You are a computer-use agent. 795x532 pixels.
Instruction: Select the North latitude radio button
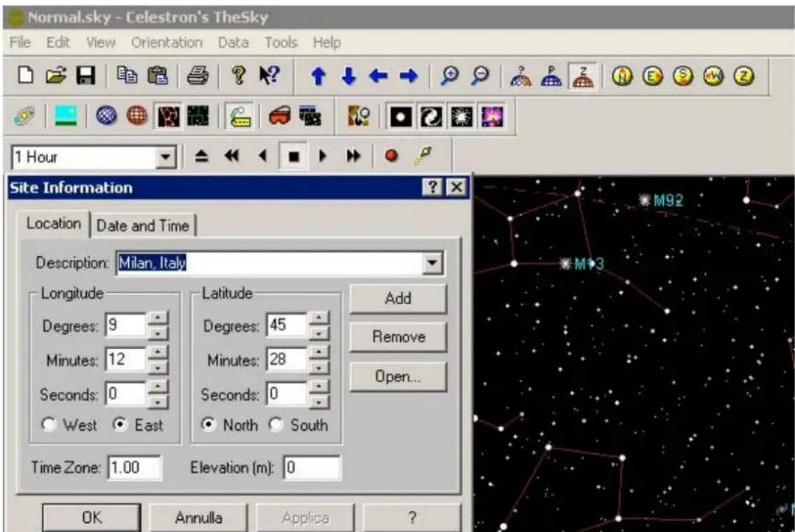point(208,424)
